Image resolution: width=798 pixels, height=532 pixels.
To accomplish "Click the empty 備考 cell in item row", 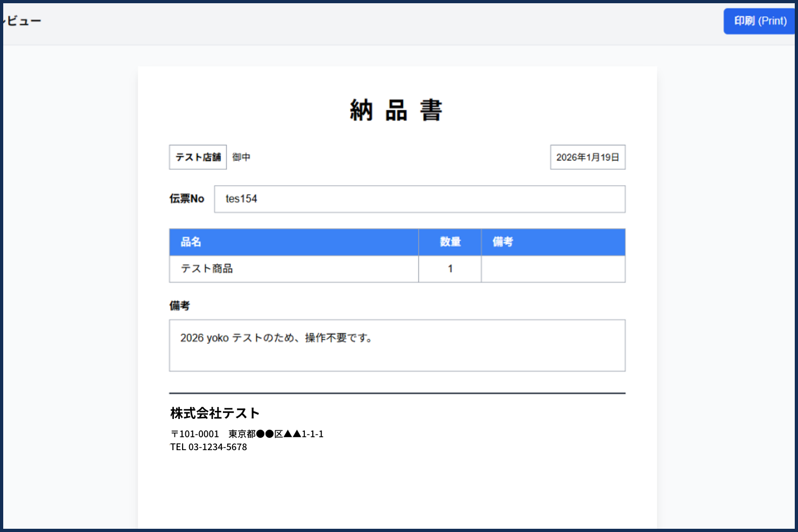I will coord(552,269).
